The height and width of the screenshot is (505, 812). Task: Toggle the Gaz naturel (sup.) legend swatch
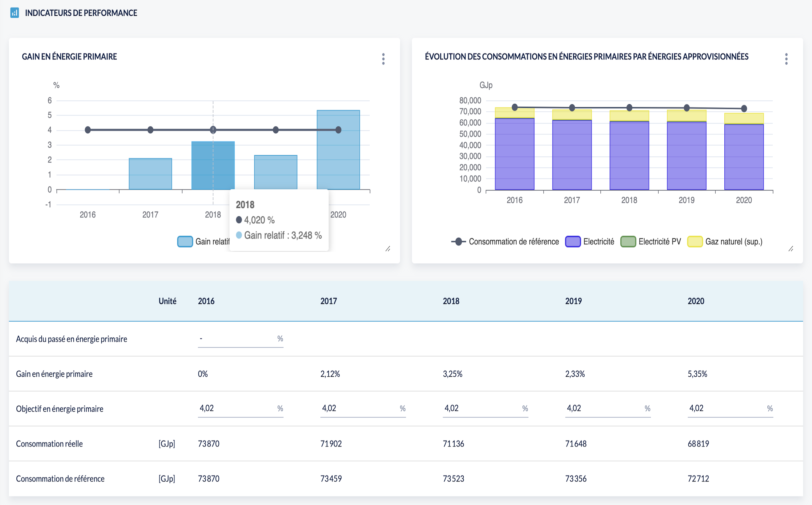[695, 242]
